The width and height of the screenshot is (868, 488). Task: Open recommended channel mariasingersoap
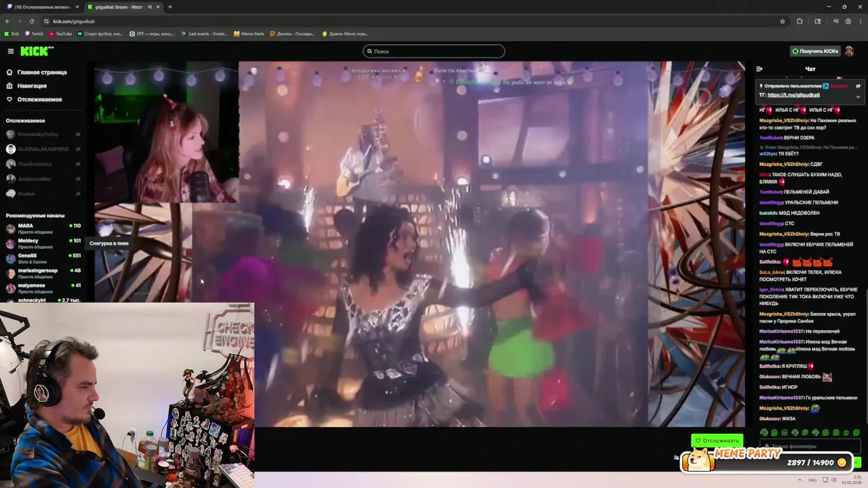[x=43, y=272]
